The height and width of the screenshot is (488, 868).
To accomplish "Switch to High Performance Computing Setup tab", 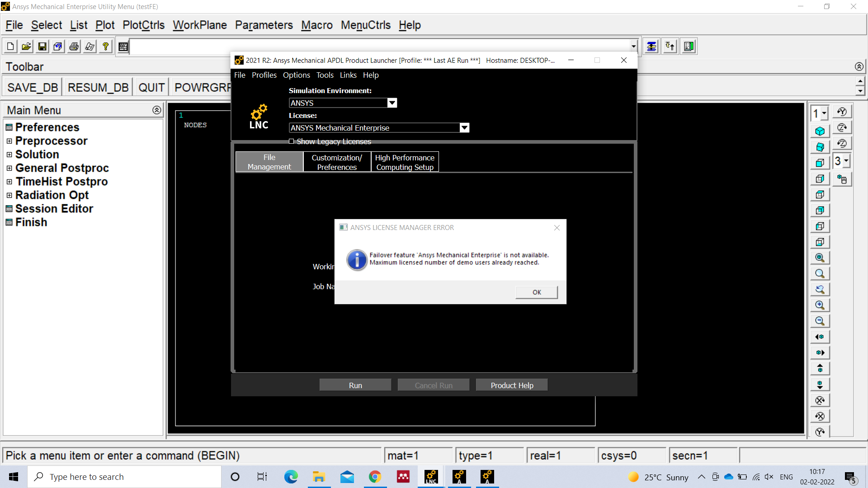I will click(405, 162).
